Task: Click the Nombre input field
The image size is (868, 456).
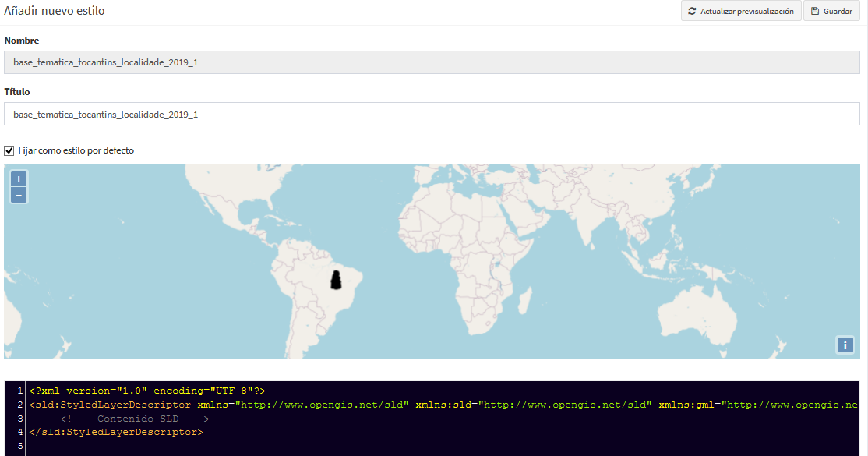Action: click(x=432, y=62)
